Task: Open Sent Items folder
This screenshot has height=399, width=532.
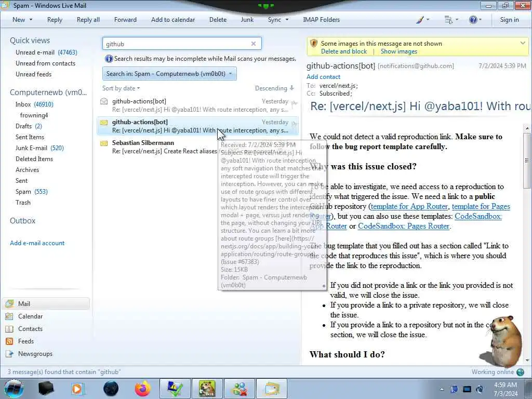Action: (x=30, y=137)
